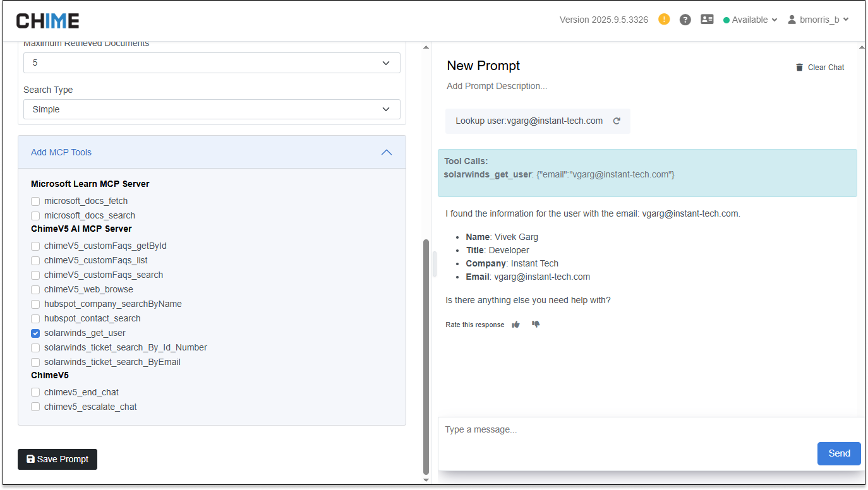The width and height of the screenshot is (868, 490).
Task: Click the Tool Calls heading
Action: coord(466,161)
